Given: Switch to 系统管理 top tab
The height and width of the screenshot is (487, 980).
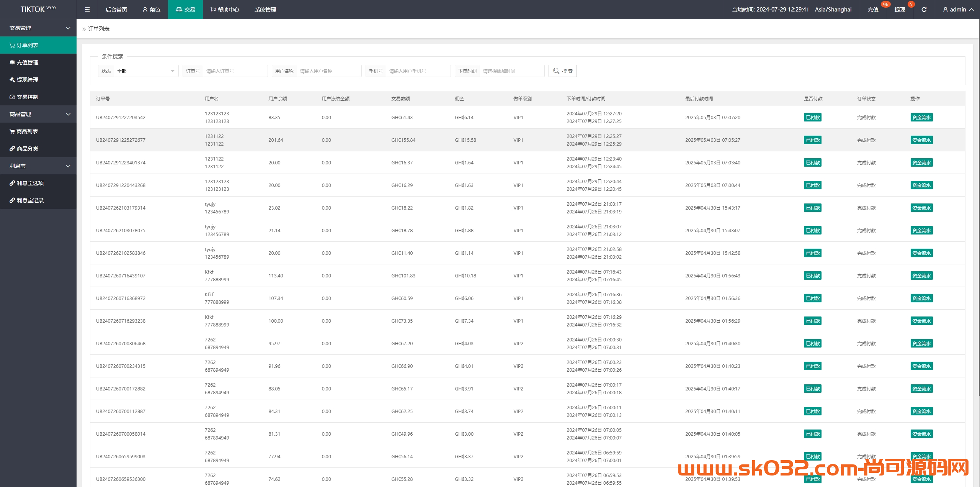Looking at the screenshot, I should tap(265, 10).
